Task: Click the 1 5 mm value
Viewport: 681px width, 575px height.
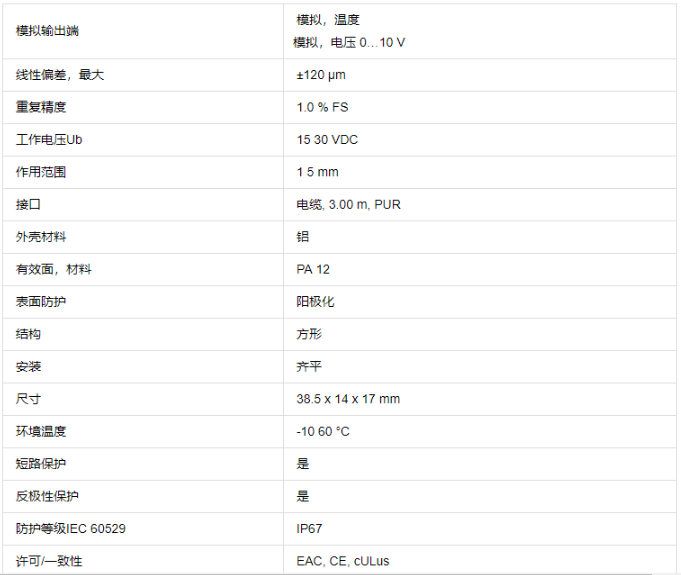Action: [317, 172]
